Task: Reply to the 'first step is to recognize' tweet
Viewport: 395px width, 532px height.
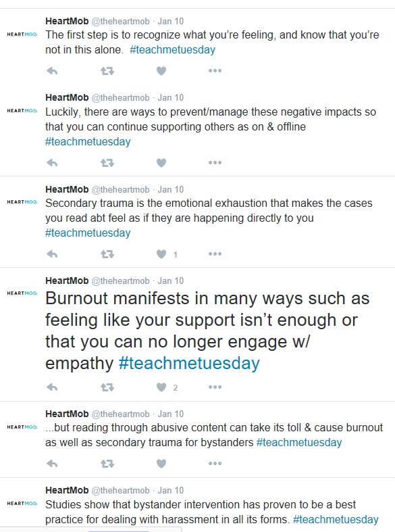Action: point(52,71)
